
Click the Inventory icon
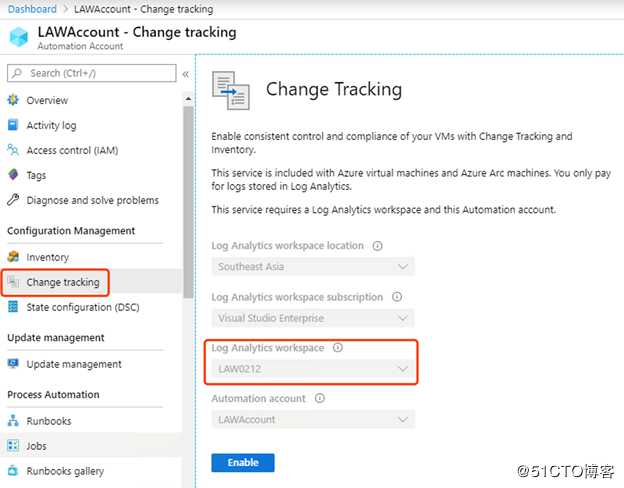pos(13,257)
